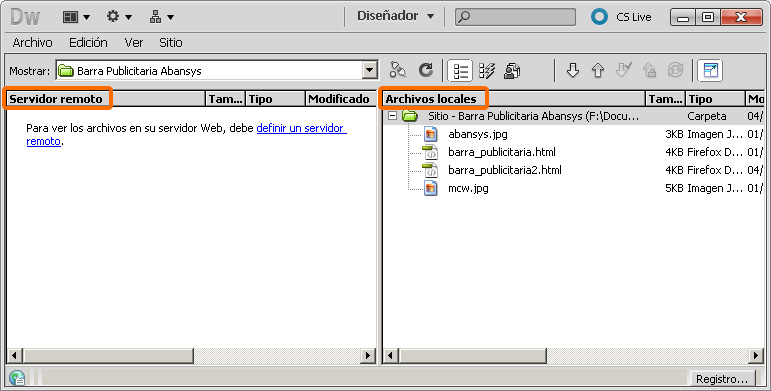This screenshot has height=391, width=771.
Task: Click remote pane Modificado column header
Action: [340, 99]
